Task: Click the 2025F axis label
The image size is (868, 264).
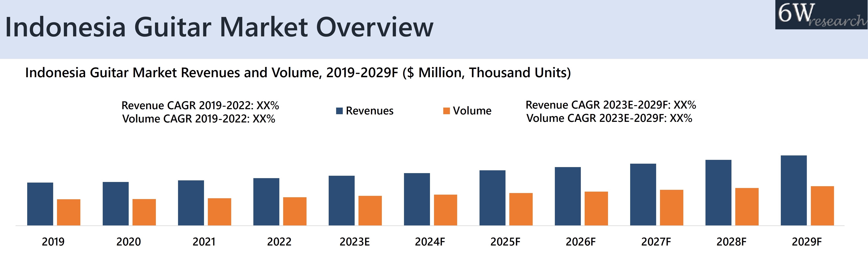Action: pyautogui.click(x=505, y=242)
